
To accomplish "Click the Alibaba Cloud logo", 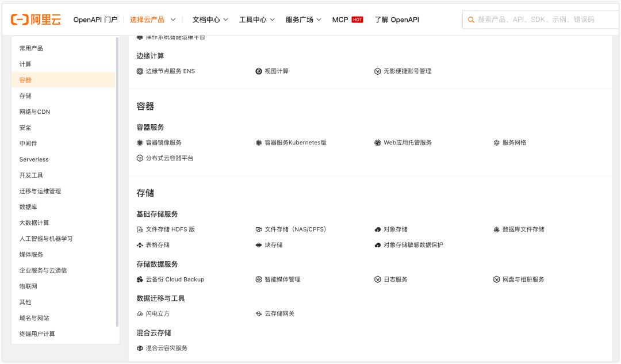I will [x=36, y=20].
